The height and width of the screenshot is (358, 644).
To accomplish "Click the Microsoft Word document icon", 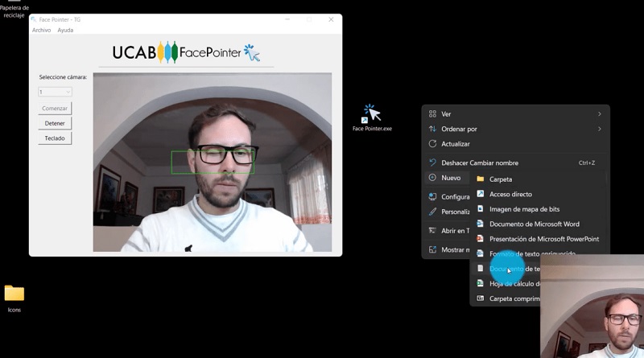I will (x=480, y=224).
